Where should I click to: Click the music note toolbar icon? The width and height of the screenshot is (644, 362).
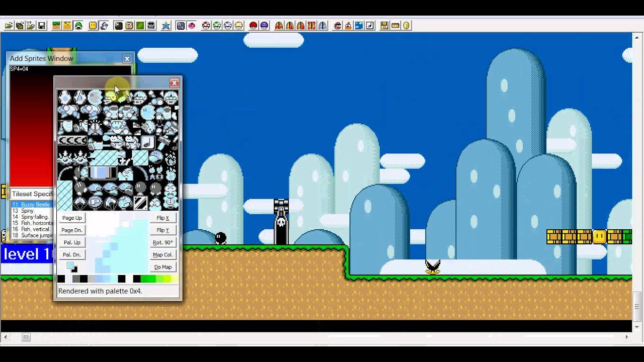[x=370, y=26]
